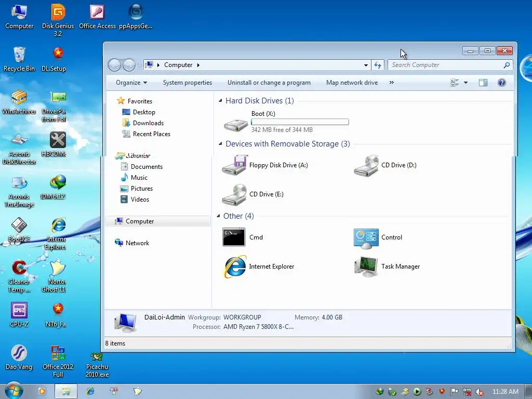Click the Forward navigation button
This screenshot has height=399, width=532.
tap(129, 65)
